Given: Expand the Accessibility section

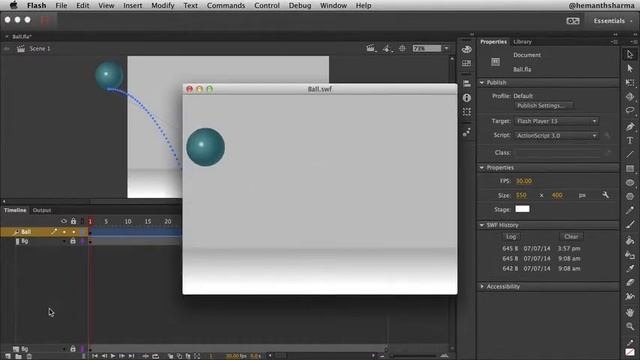Looking at the screenshot, I should 482,287.
